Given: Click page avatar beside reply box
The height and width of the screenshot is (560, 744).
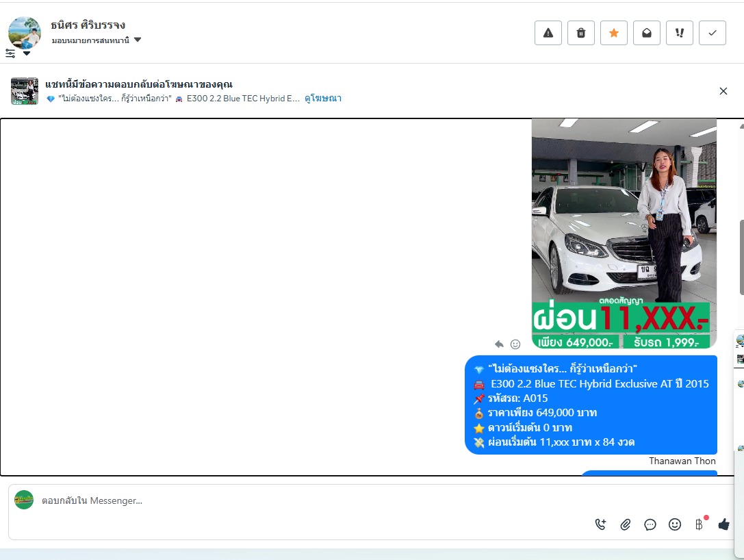Looking at the screenshot, I should (x=24, y=500).
